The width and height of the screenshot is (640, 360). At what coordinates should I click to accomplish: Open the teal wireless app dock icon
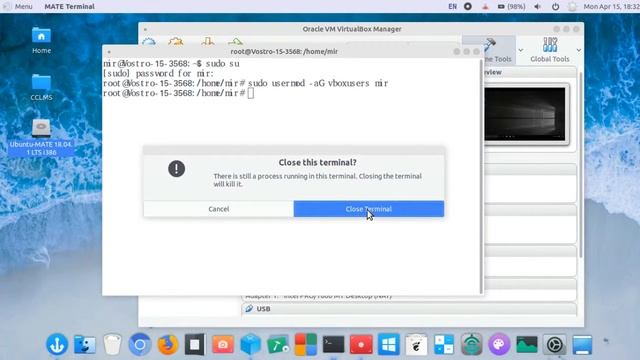point(471,344)
